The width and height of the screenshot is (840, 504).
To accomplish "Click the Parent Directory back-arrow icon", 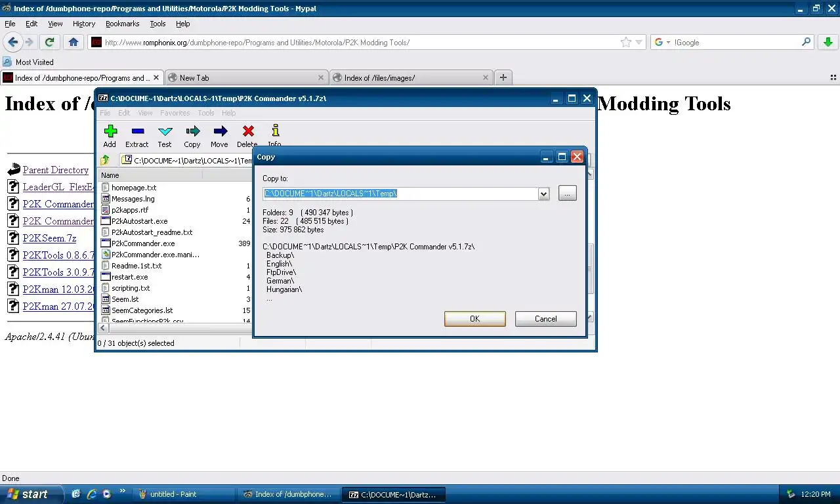I will pyautogui.click(x=14, y=170).
